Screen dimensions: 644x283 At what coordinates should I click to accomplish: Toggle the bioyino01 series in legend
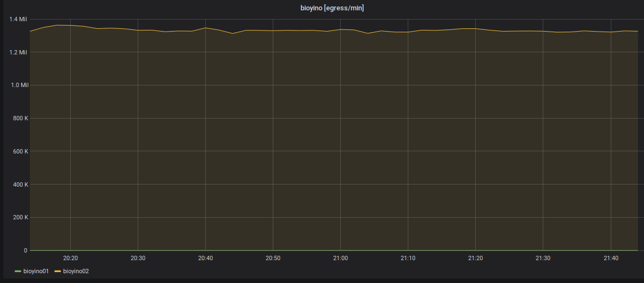36,271
